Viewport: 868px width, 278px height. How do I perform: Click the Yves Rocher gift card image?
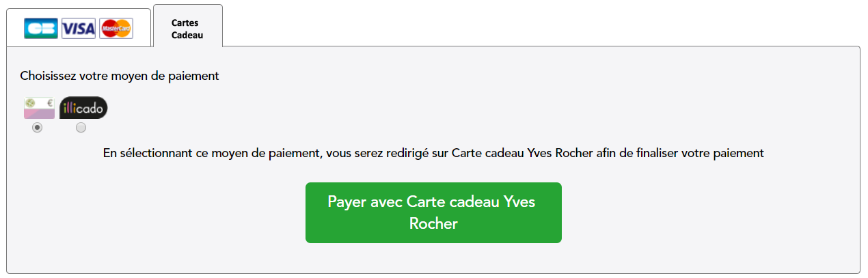(39, 108)
